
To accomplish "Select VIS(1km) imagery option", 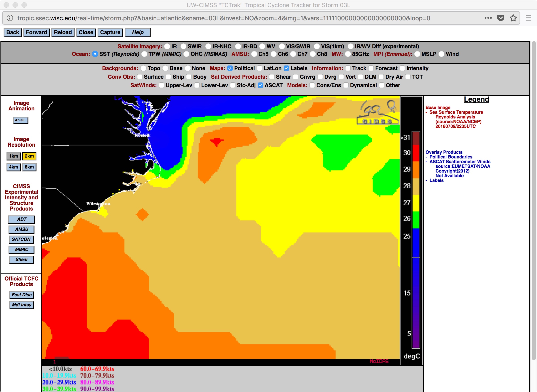I will tap(317, 46).
